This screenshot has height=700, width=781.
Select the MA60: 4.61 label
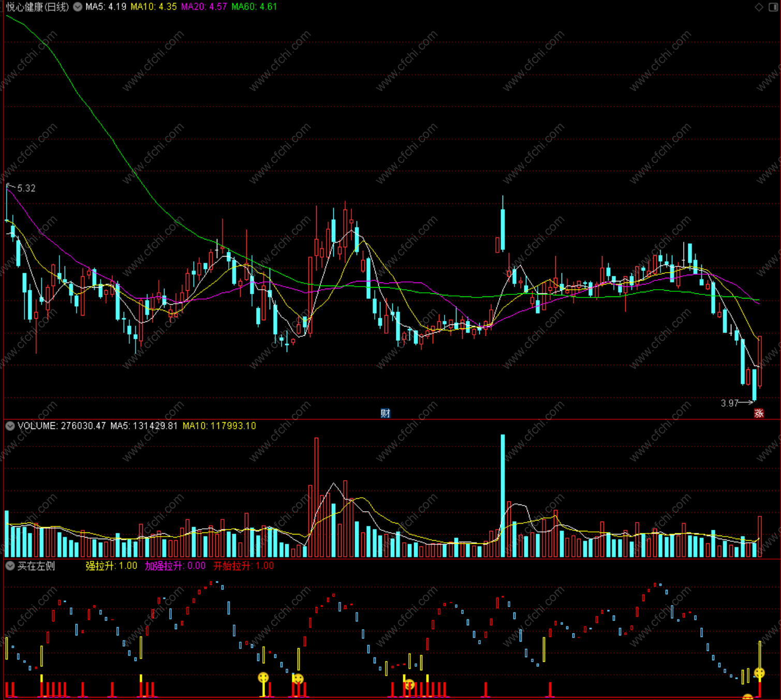pyautogui.click(x=254, y=7)
